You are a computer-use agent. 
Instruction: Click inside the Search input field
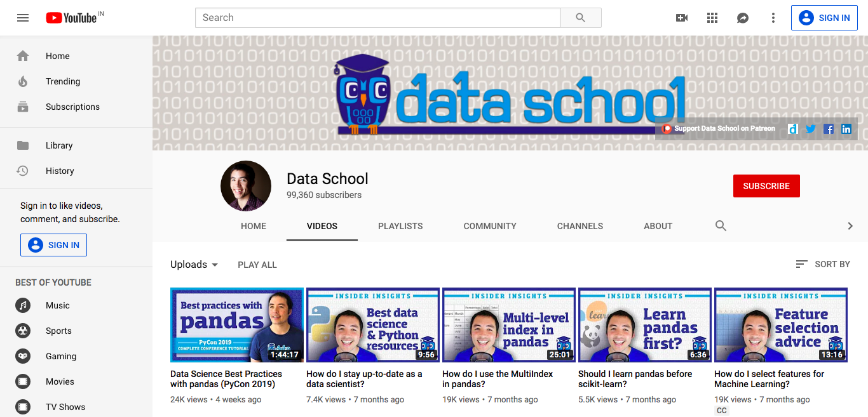point(378,18)
